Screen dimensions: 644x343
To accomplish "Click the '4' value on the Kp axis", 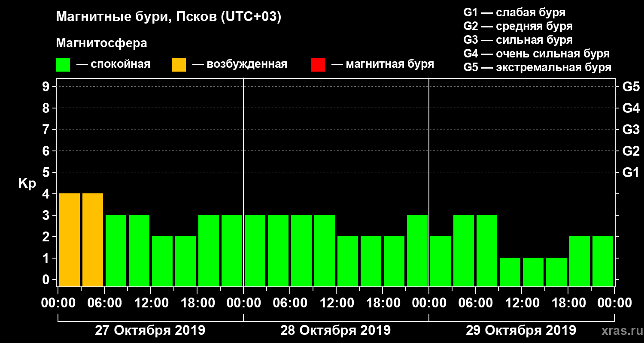I will 47,194.
